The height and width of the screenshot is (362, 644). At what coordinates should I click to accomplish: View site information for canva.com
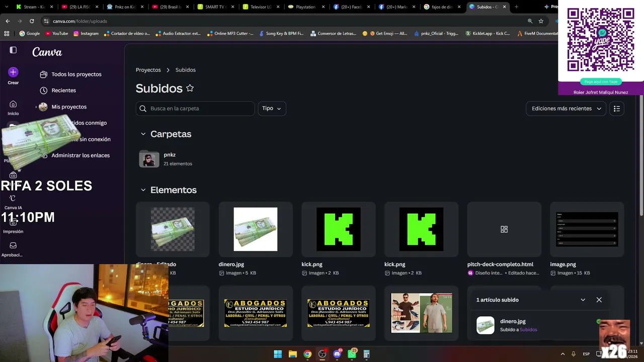[x=46, y=21]
